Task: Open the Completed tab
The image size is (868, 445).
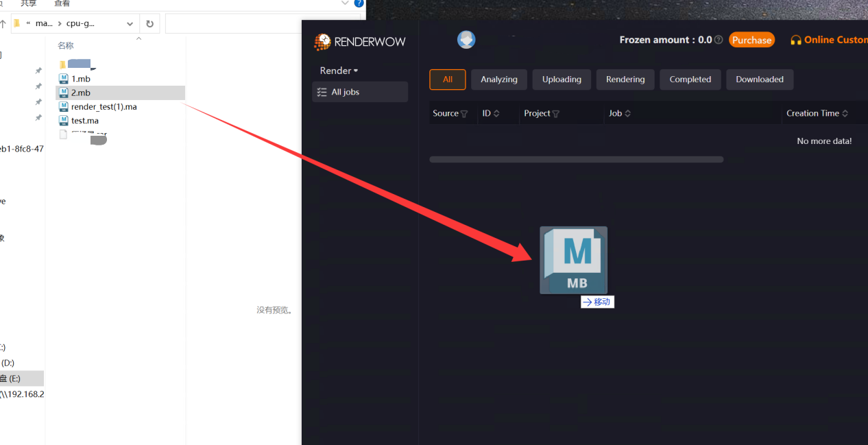Action: click(x=690, y=80)
